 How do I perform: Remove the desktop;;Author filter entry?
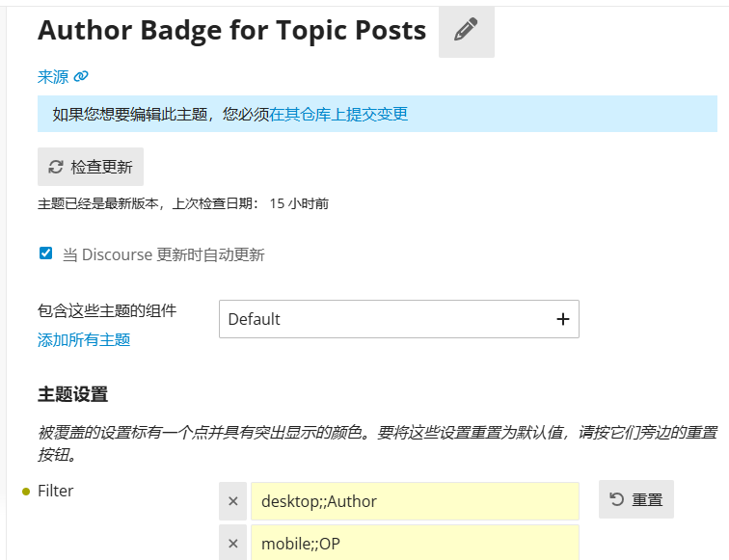233,501
